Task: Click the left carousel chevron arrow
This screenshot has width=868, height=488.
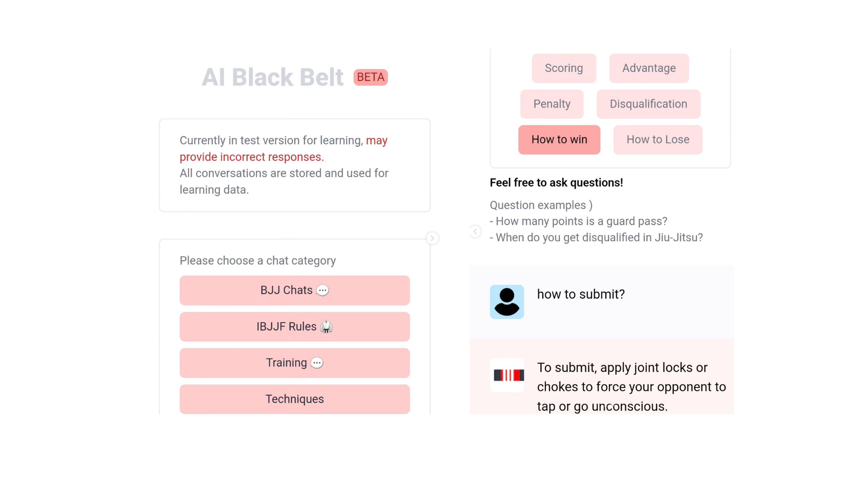Action: [475, 231]
